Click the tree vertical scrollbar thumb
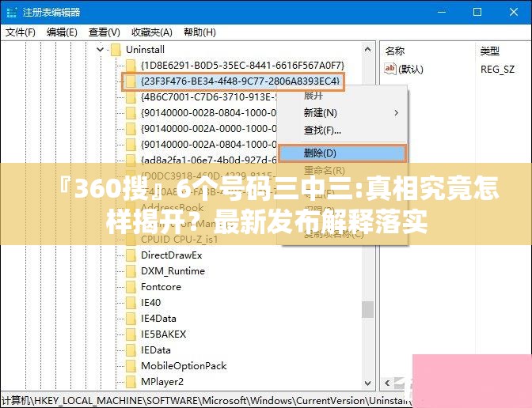Screen dimensions: 532x408 click(368, 309)
